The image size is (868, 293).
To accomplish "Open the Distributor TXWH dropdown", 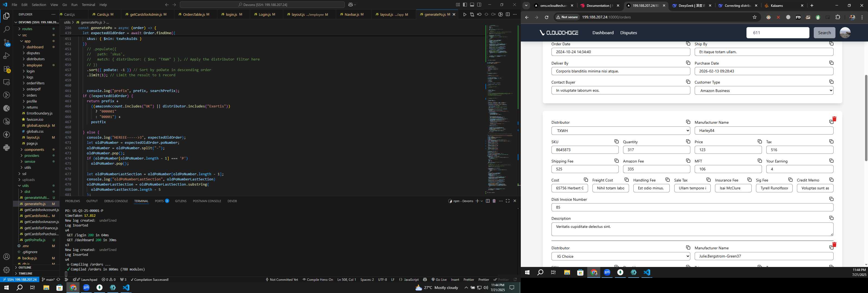I will click(x=621, y=130).
